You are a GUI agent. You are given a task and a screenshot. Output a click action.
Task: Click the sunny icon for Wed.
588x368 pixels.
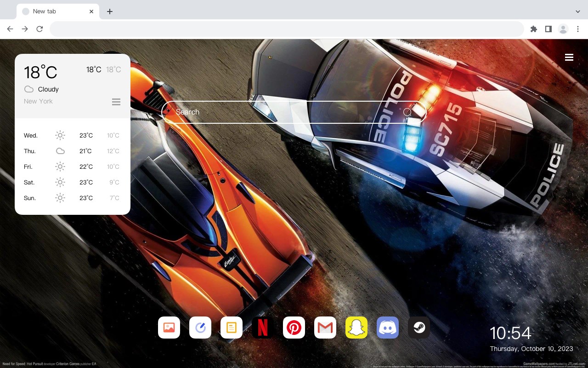[x=60, y=135]
